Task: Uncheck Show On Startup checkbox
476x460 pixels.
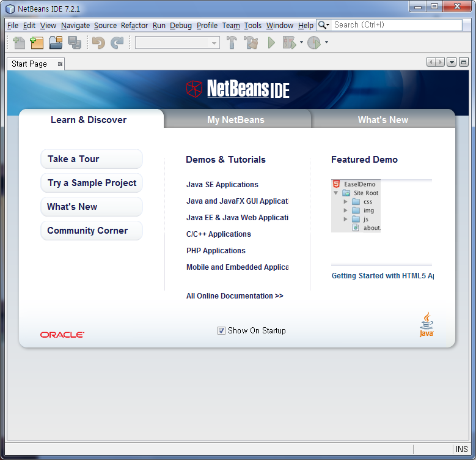Action: [x=221, y=330]
